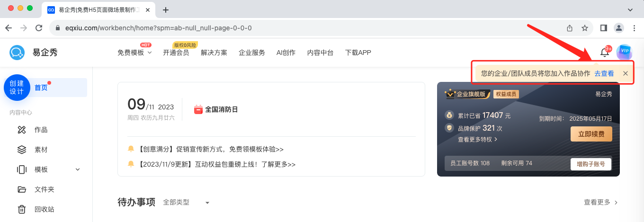The image size is (644, 222).
Task: Bookmark this page with star icon
Action: pyautogui.click(x=585, y=28)
